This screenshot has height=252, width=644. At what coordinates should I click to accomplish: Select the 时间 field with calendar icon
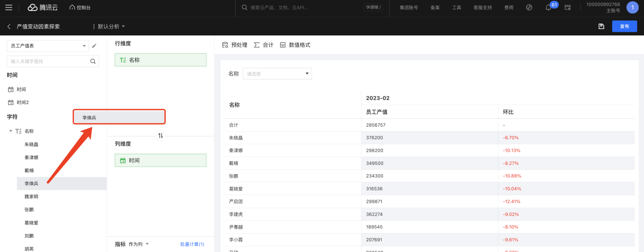click(17, 89)
